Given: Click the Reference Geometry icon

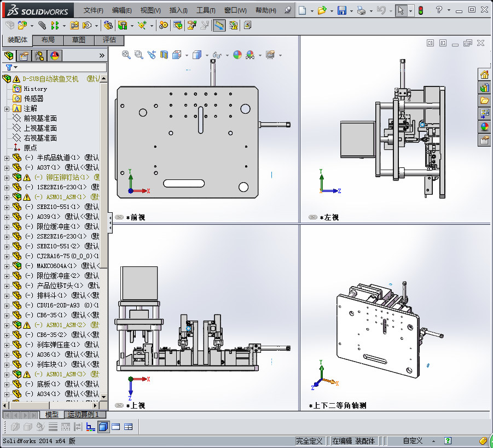Looking at the screenshot, I should 142,25.
